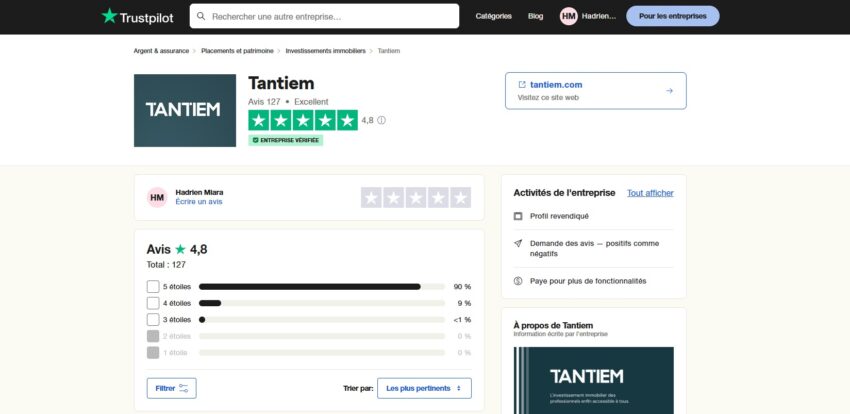Image resolution: width=850 pixels, height=414 pixels.
Task: Open the Catégories menu
Action: tap(493, 16)
